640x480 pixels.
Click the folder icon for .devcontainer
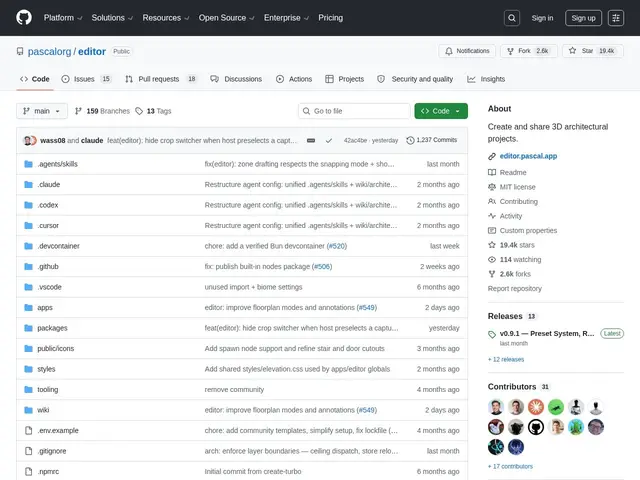click(x=28, y=246)
